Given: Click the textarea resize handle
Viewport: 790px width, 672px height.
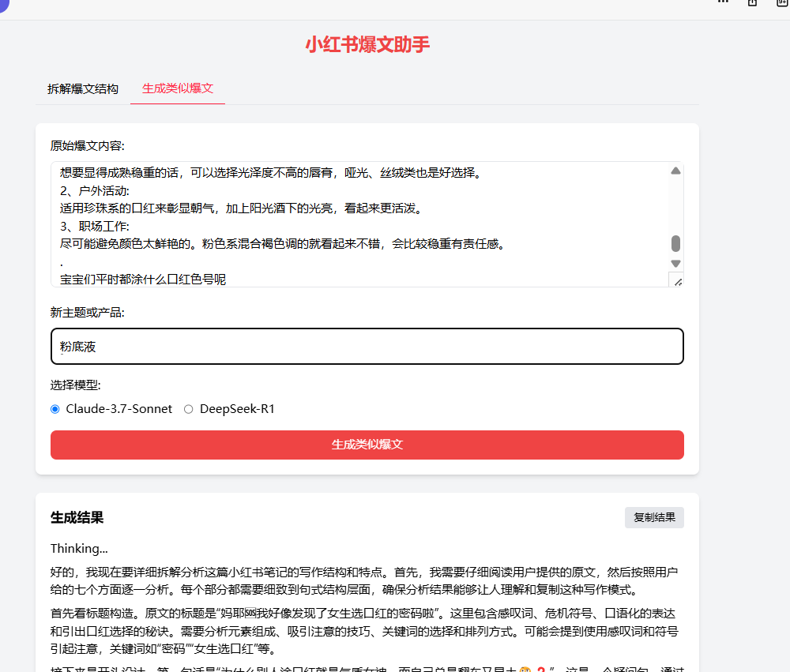Looking at the screenshot, I should [676, 280].
